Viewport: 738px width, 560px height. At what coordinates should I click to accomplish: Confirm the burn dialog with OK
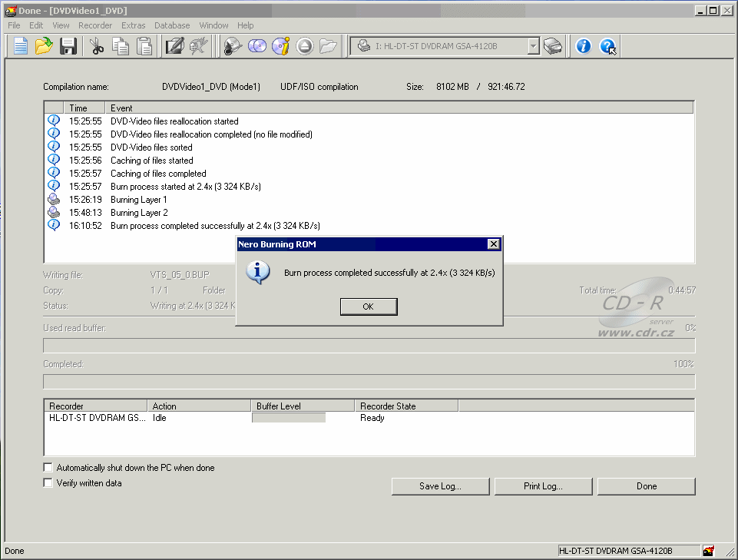369,307
